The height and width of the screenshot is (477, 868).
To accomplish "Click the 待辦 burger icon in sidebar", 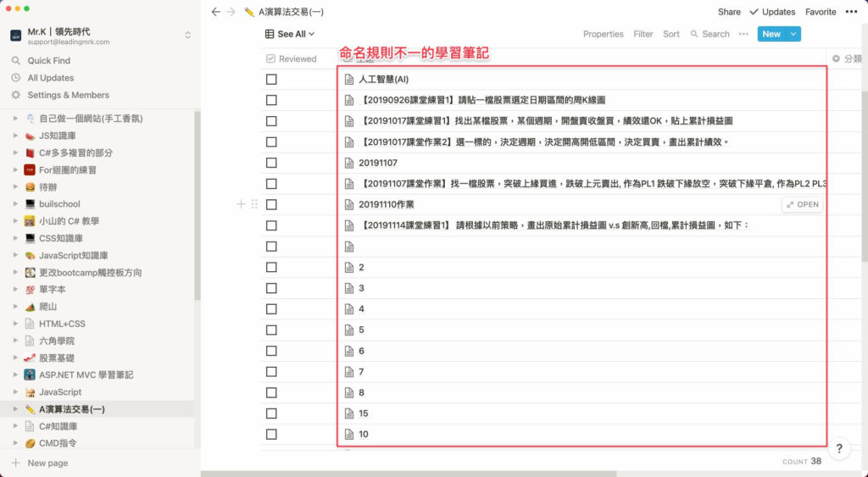I will tap(30, 187).
